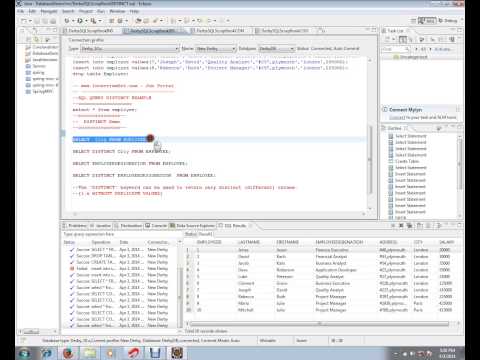480x360 pixels.
Task: Click the Operation column header in history
Action: [x=101, y=242]
